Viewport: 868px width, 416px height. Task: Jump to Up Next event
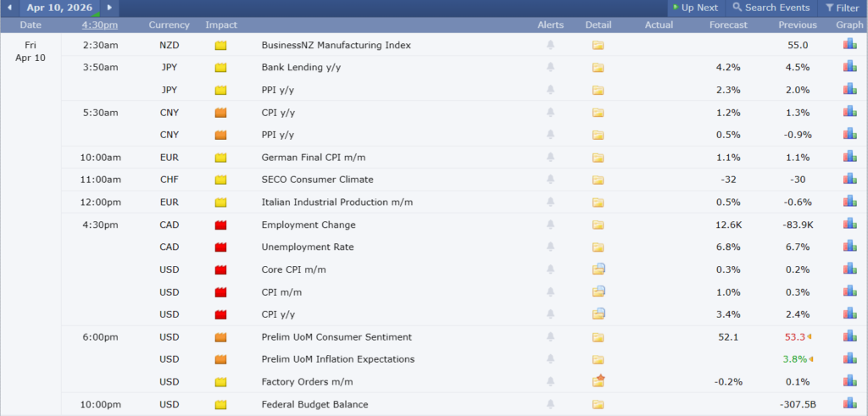(x=695, y=8)
